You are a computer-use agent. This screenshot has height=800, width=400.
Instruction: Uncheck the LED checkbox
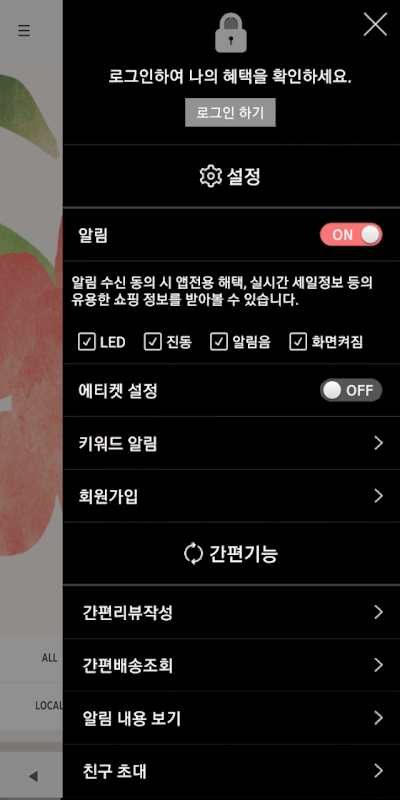(x=87, y=342)
